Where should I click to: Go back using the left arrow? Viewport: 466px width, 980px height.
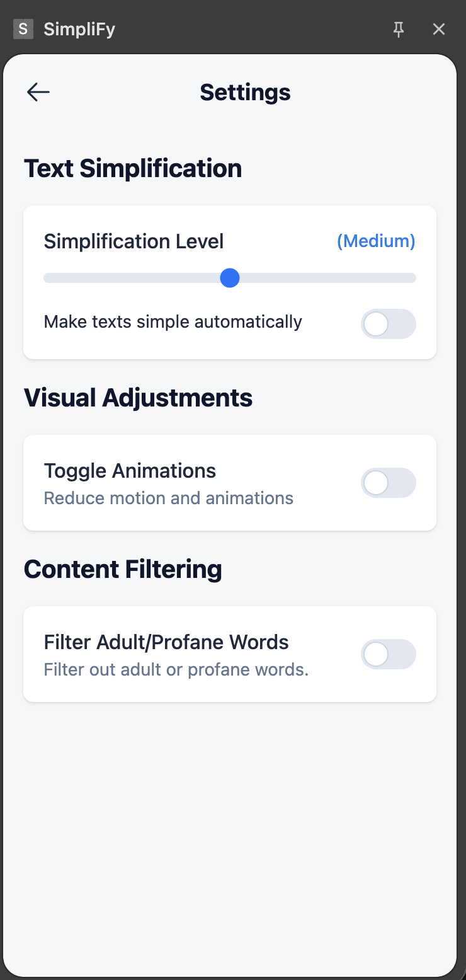tap(38, 92)
